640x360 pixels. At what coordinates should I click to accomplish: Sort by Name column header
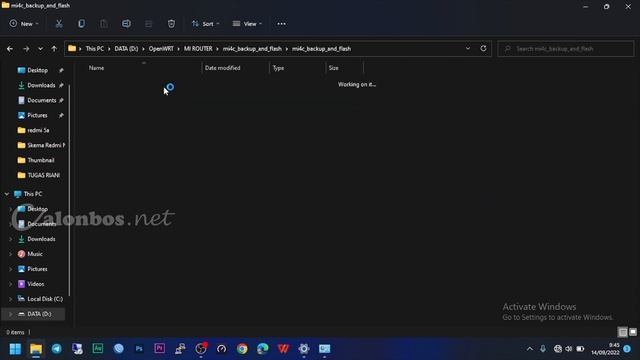[96, 68]
